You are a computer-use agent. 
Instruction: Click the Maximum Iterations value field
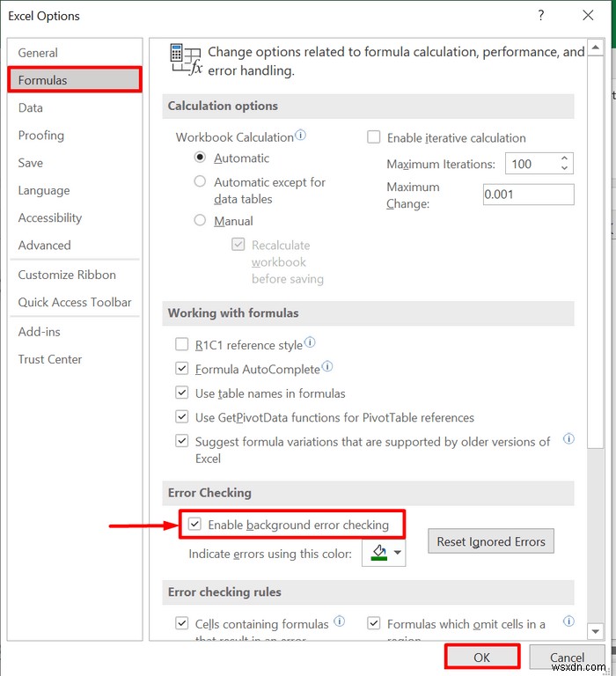pos(532,164)
